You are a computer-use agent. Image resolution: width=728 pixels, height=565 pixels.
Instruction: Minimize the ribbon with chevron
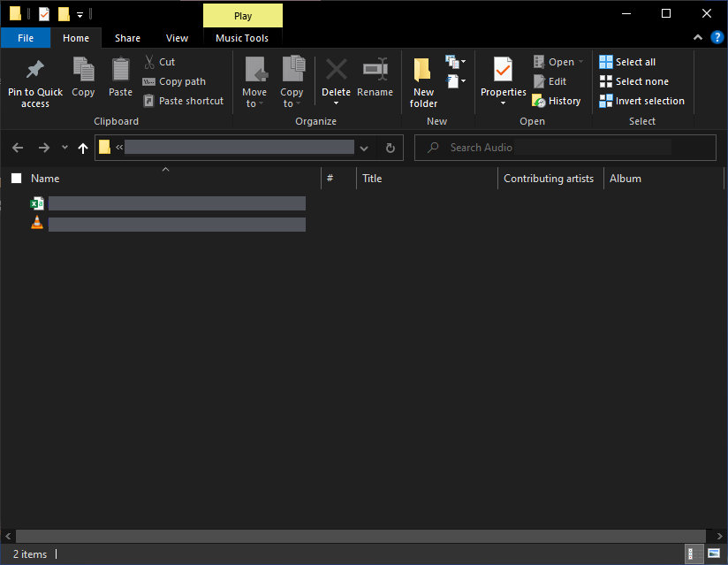[697, 38]
